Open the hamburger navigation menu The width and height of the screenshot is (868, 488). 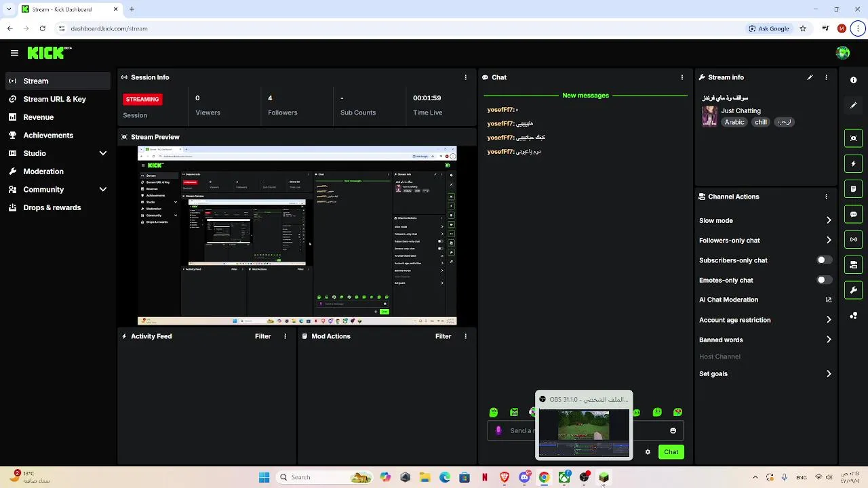pyautogui.click(x=14, y=53)
